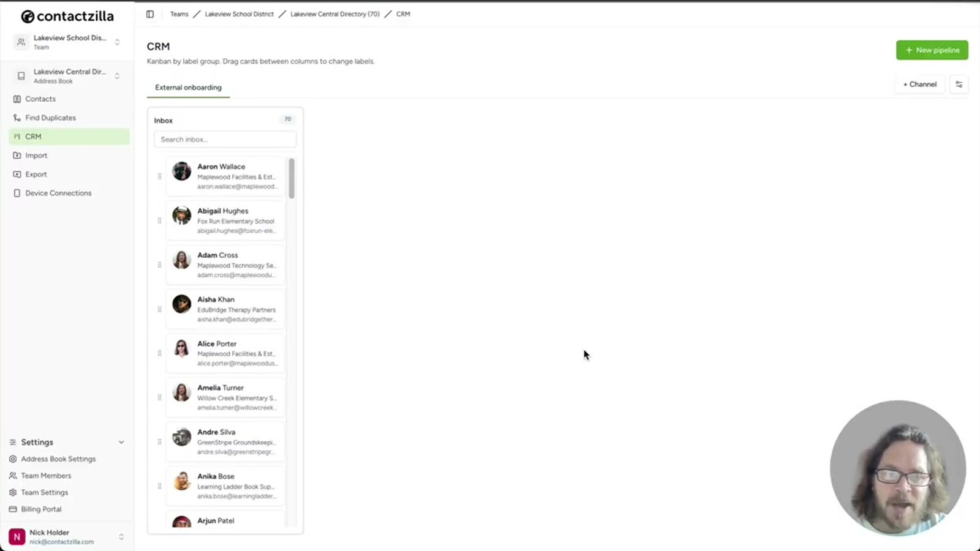
Task: Grab the drag handle beside Abigail Hughes
Action: click(159, 220)
